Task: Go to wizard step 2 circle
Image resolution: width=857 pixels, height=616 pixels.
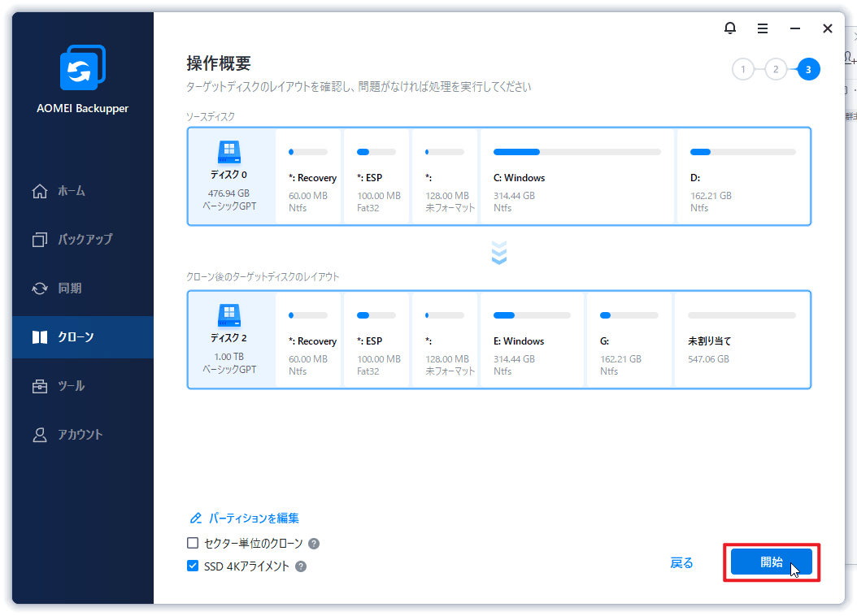Action: pos(776,69)
